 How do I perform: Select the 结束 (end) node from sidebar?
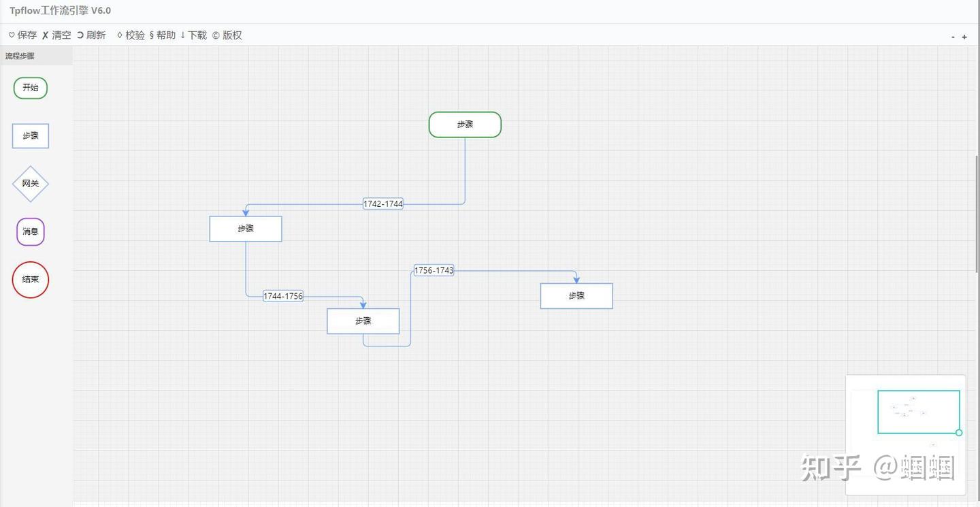click(30, 279)
